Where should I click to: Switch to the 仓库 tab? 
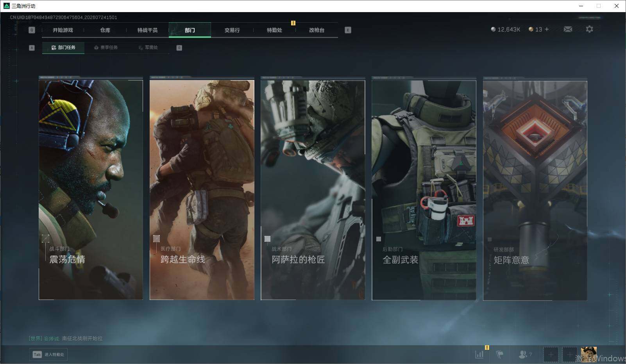(105, 30)
